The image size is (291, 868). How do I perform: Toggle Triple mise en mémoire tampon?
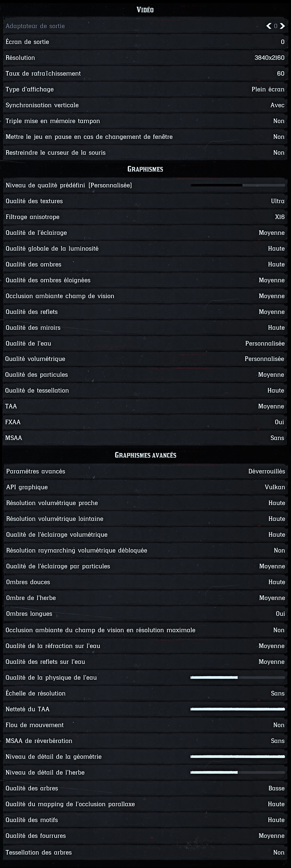145,121
